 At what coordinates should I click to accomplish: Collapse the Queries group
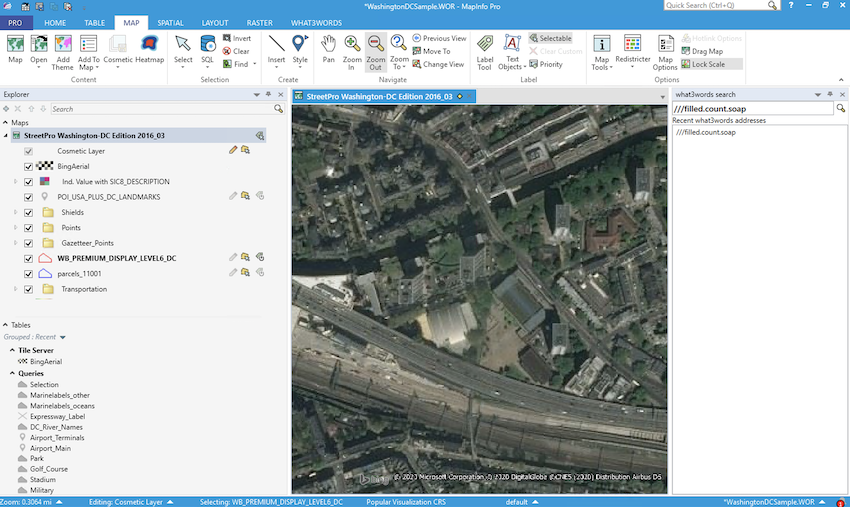(x=12, y=373)
